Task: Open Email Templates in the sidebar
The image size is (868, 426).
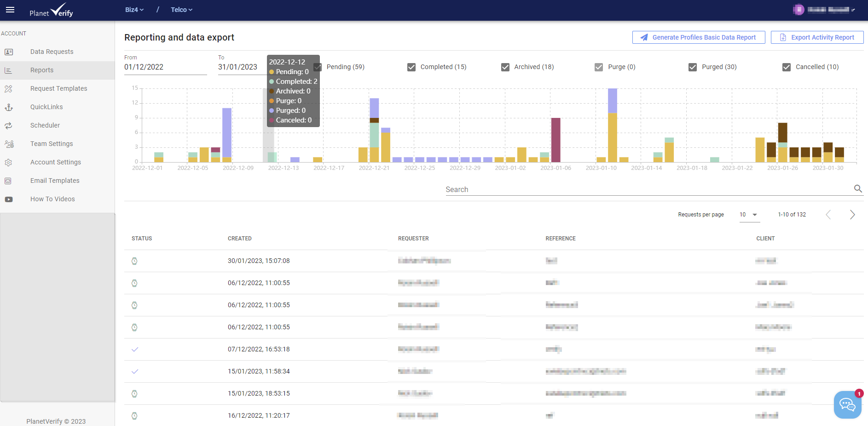Action: [x=57, y=181]
